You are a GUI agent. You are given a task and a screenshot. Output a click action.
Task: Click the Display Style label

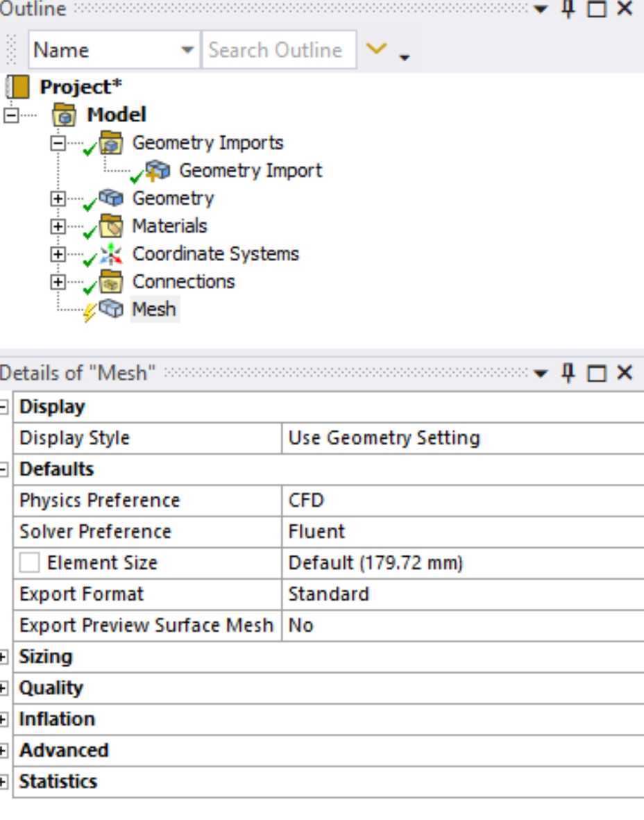74,438
